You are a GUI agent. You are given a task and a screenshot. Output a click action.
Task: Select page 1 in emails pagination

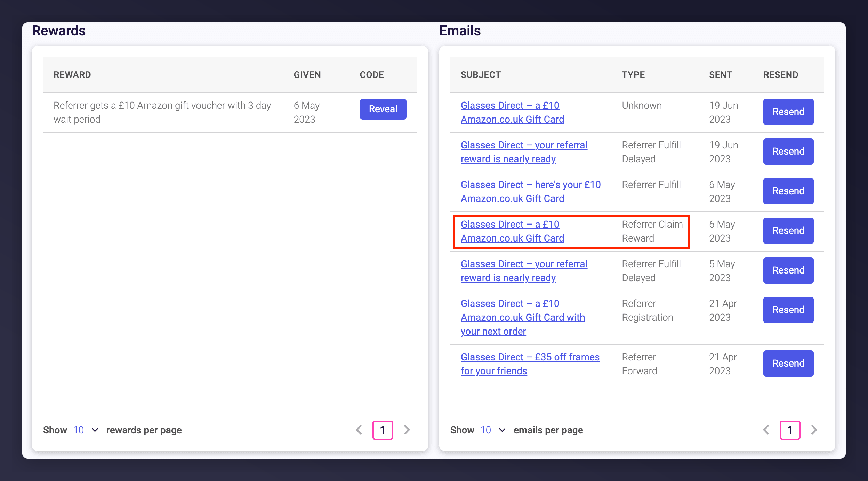pyautogui.click(x=790, y=430)
